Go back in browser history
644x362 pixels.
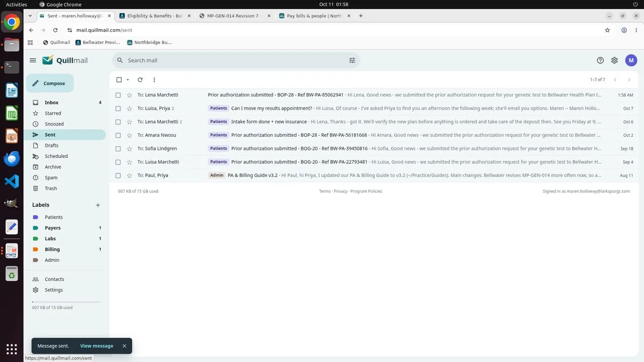(31, 30)
